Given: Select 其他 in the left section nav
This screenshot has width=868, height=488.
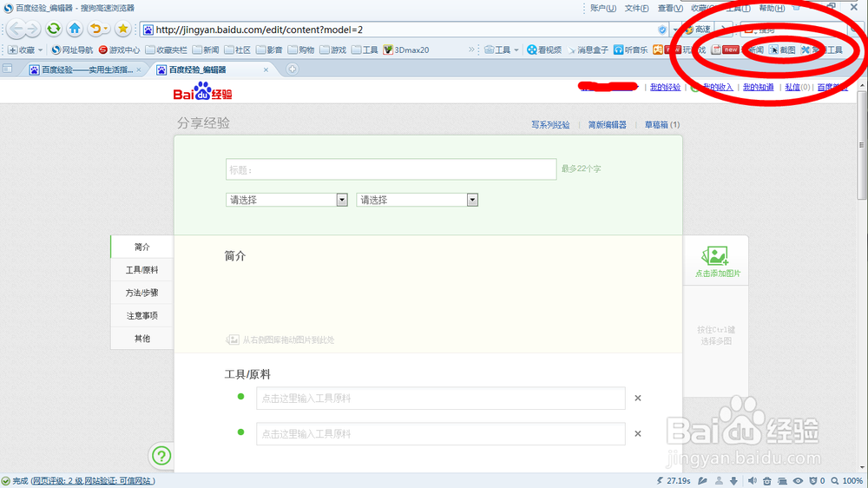Looking at the screenshot, I should coord(142,338).
